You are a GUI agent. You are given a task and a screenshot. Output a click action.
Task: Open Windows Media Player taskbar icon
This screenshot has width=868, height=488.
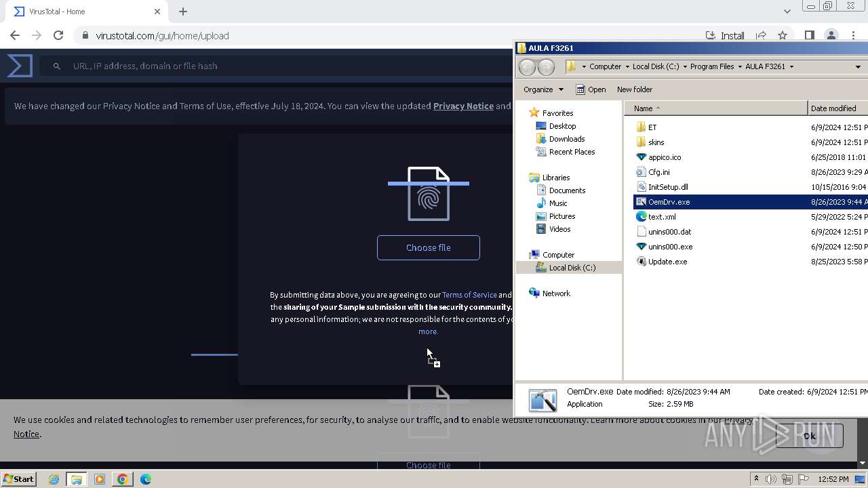[x=99, y=479]
